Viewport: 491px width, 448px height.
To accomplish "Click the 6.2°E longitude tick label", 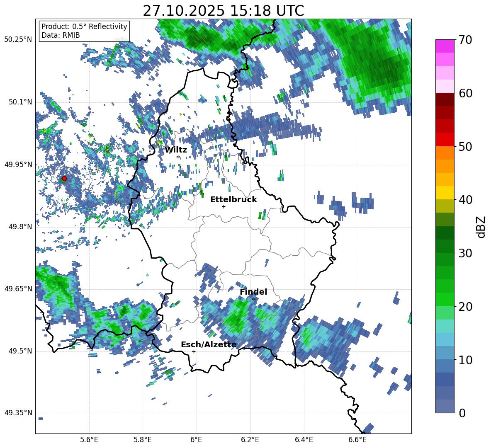I will pos(250,440).
